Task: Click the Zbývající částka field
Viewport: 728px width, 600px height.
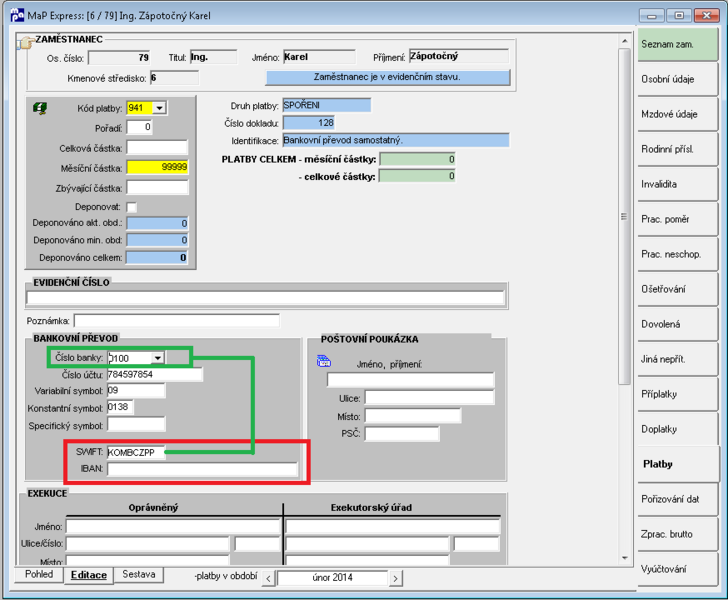Action: [157, 188]
